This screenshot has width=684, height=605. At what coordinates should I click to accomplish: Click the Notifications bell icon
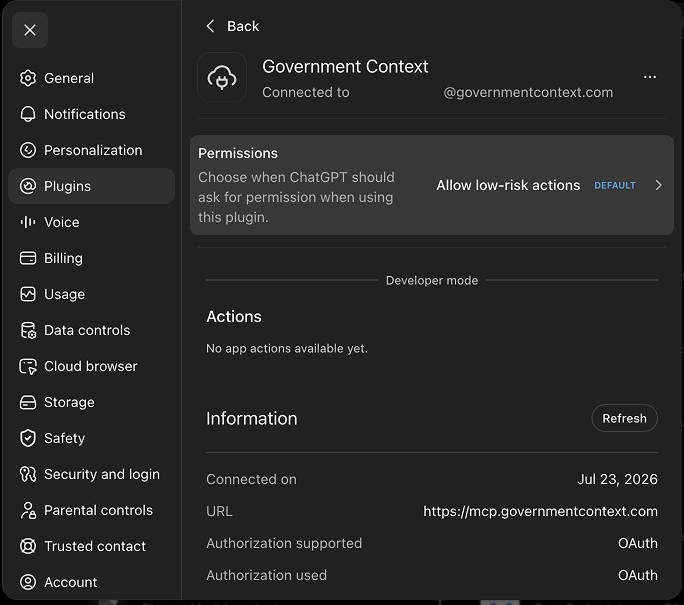[x=28, y=114]
